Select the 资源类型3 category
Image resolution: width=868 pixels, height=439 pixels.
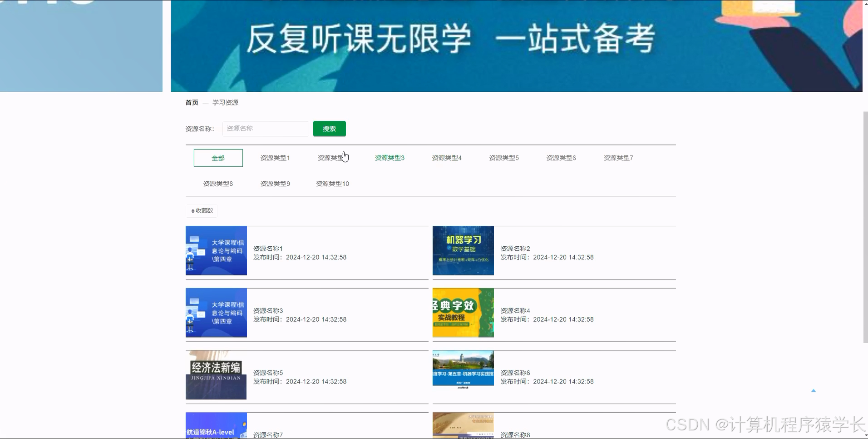point(389,158)
